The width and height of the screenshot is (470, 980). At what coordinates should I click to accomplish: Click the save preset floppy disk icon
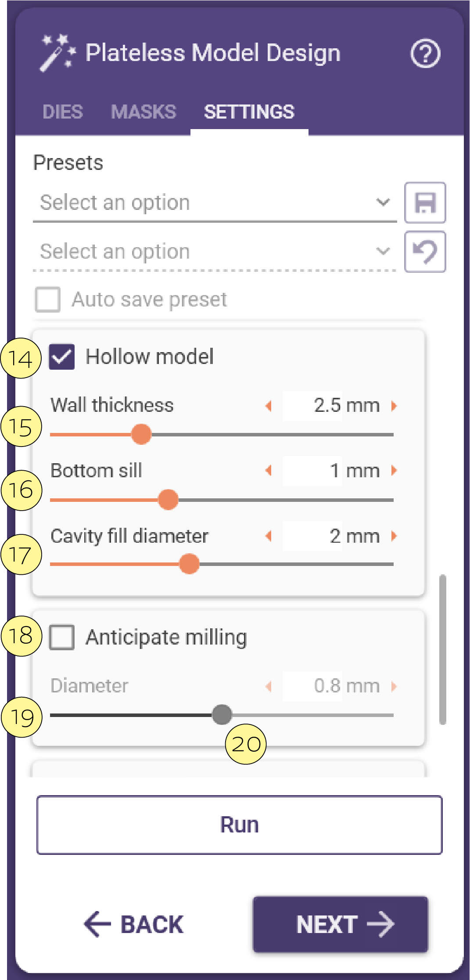click(x=425, y=203)
